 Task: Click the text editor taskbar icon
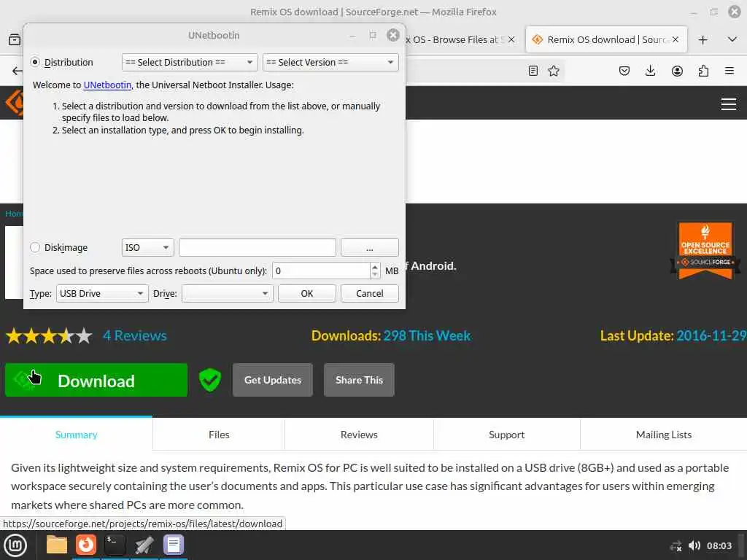click(x=174, y=545)
